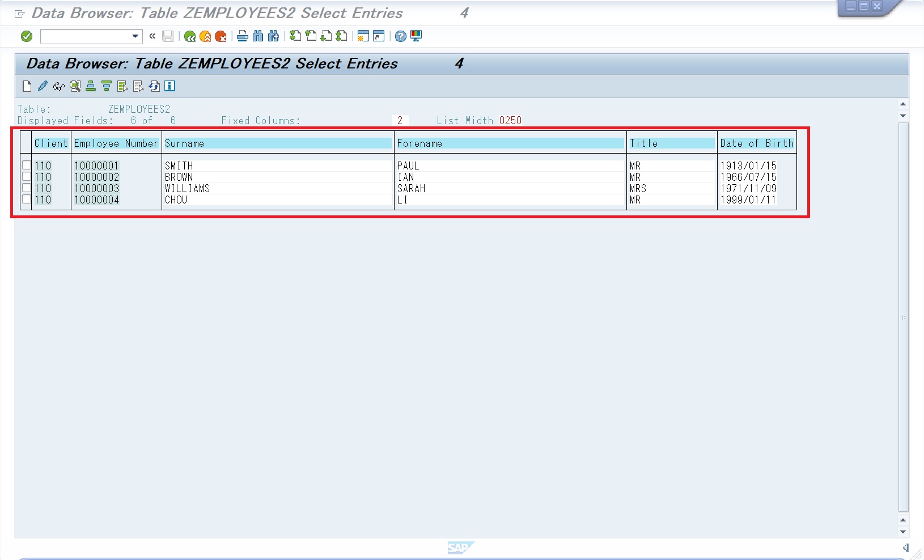
Task: Click the yellow Exit icon
Action: 205,36
